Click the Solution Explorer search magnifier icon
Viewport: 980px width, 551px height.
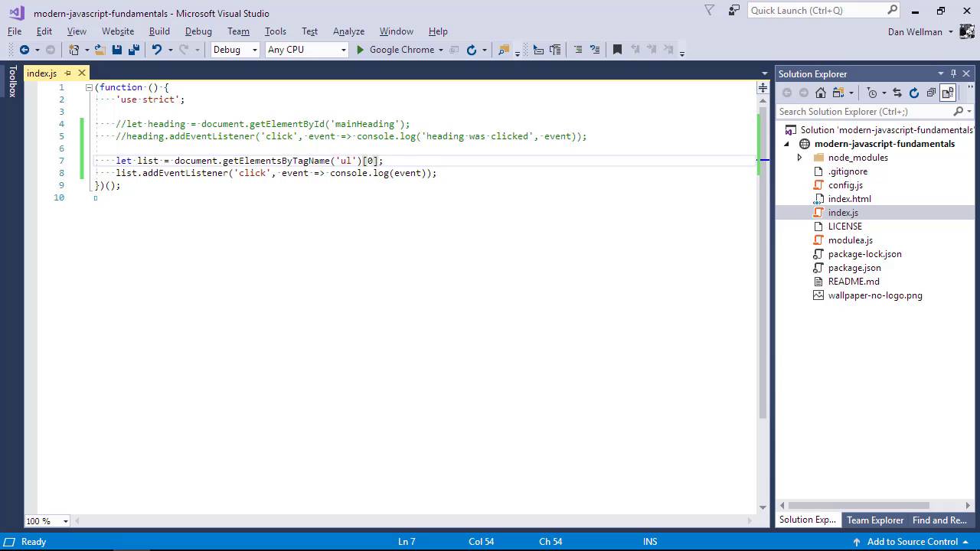(x=958, y=111)
